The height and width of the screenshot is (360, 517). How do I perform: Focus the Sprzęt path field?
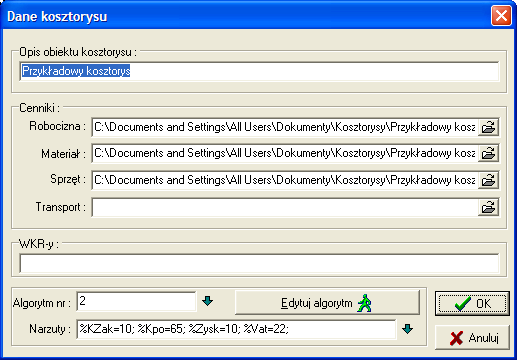pos(285,180)
